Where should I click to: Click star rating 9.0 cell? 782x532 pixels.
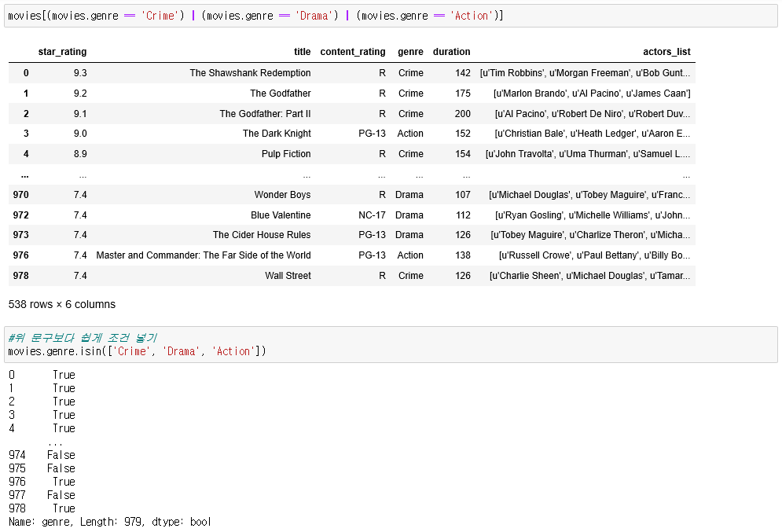80,134
